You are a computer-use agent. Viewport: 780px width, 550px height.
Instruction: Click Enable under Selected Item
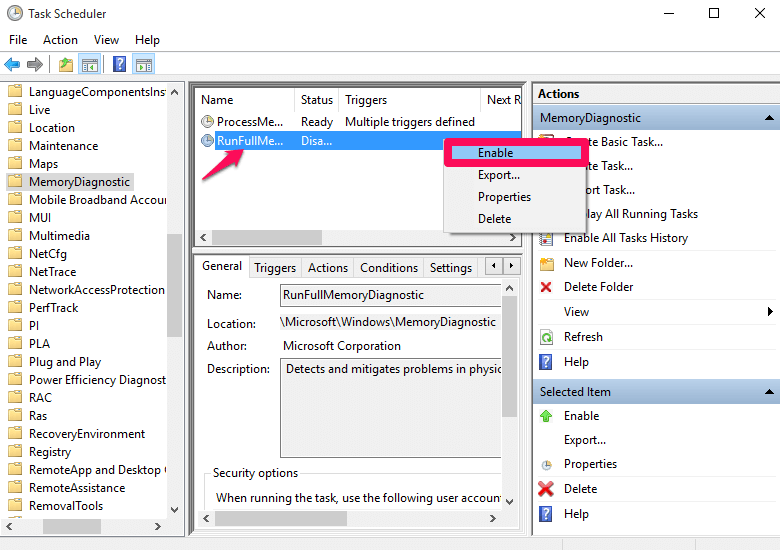click(581, 416)
